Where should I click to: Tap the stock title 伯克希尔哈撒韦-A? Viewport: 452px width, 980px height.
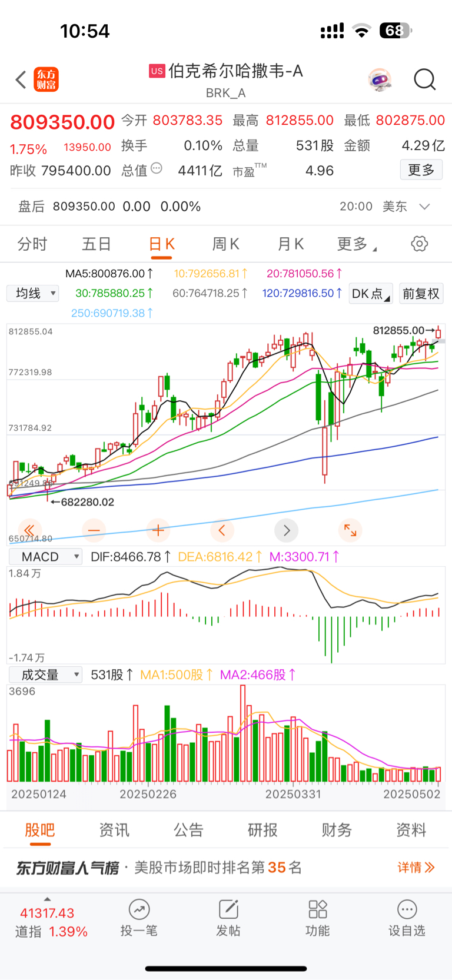click(x=235, y=71)
